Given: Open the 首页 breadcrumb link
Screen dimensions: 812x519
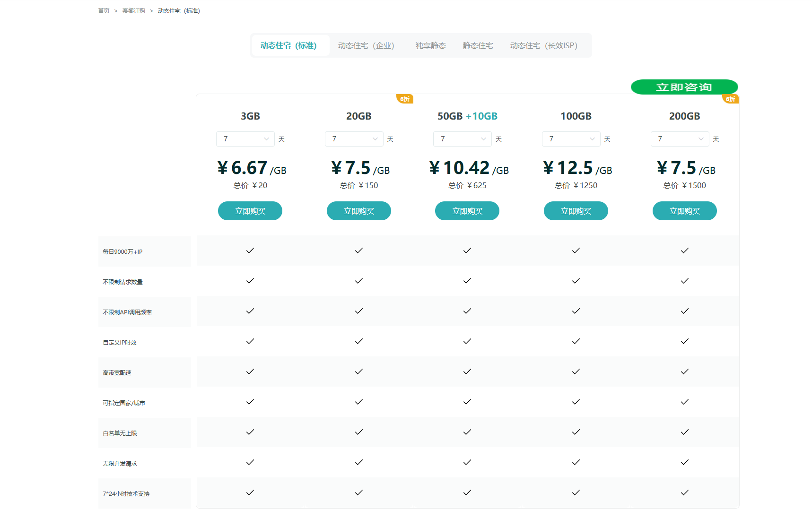Looking at the screenshot, I should pos(104,11).
